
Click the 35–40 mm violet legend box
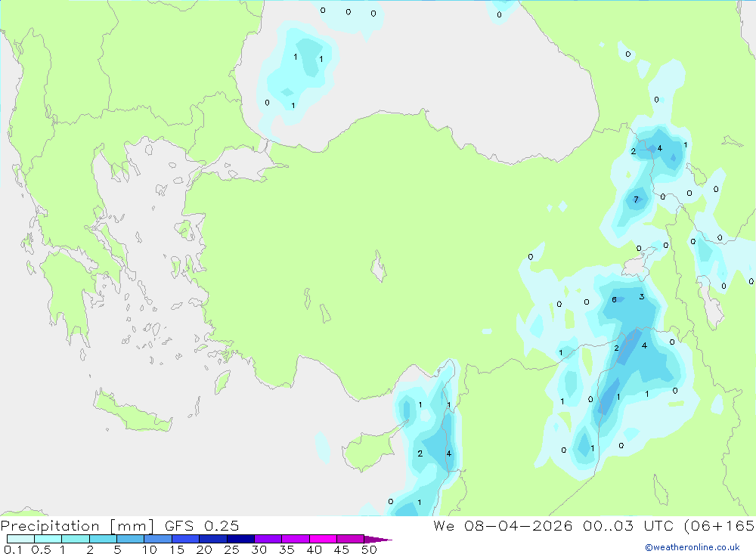point(296,539)
